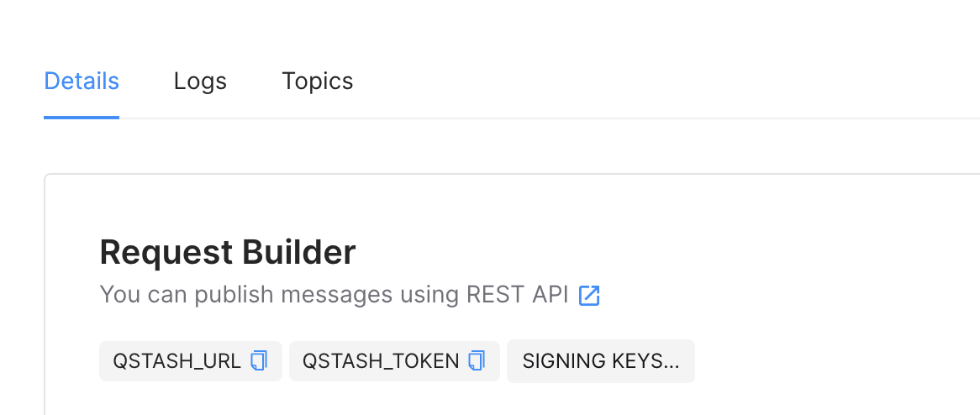980x415 pixels.
Task: Click the blue underline beneath Details
Action: pos(82,118)
